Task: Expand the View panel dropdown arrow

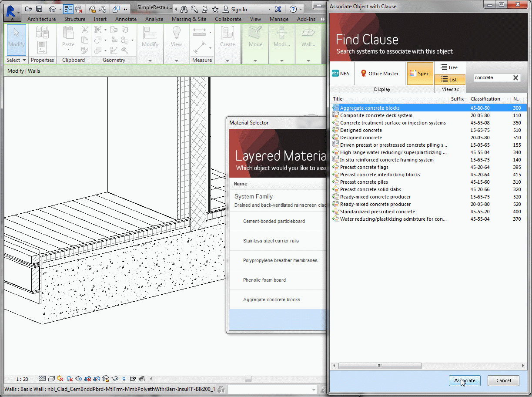Action: point(176,61)
